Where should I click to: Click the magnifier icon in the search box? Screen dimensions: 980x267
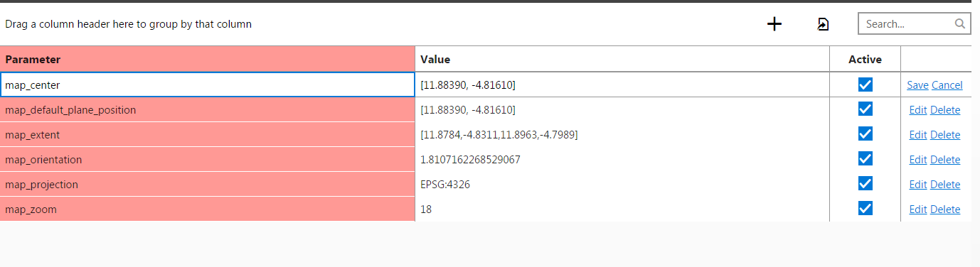(959, 23)
